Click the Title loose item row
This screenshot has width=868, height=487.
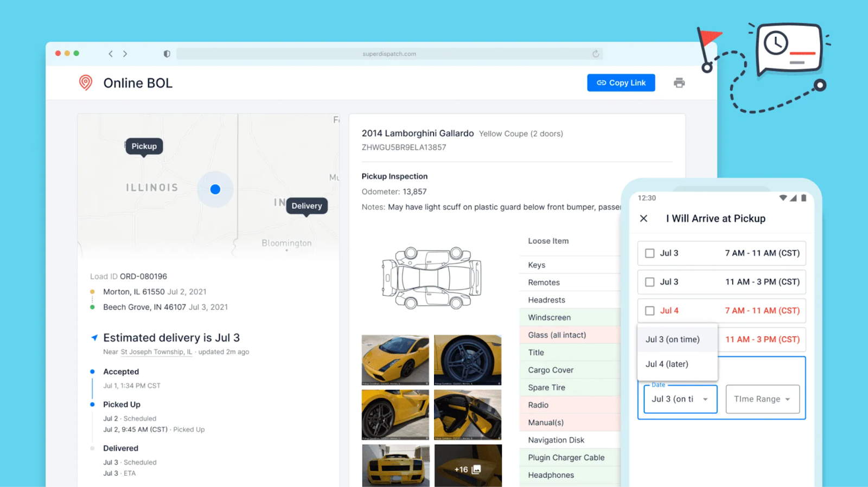[x=570, y=353]
